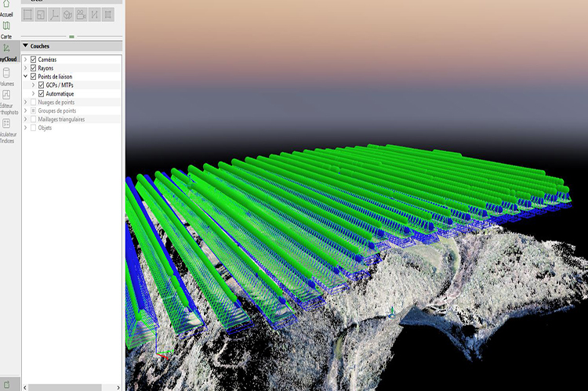Disable the GCPs / MTPs checkbox
The image size is (588, 391).
click(41, 85)
